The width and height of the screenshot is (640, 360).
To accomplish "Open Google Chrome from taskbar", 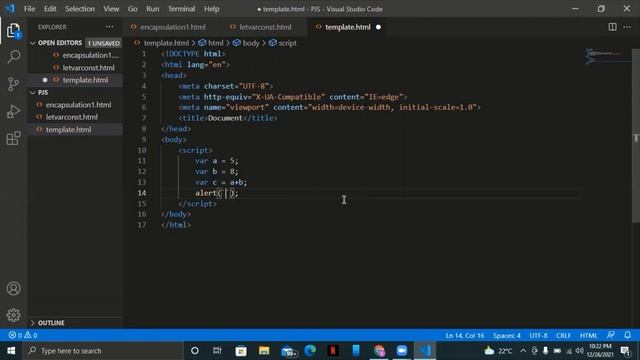I will tap(379, 351).
